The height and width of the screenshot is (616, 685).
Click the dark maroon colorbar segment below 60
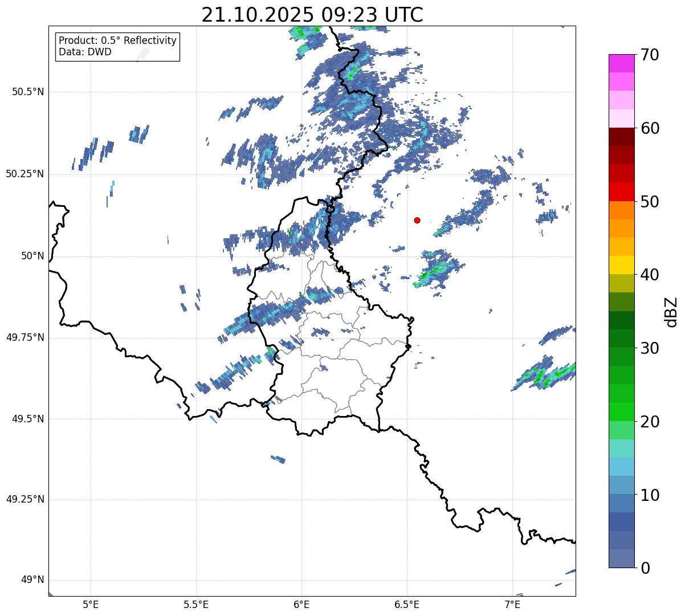(x=622, y=137)
